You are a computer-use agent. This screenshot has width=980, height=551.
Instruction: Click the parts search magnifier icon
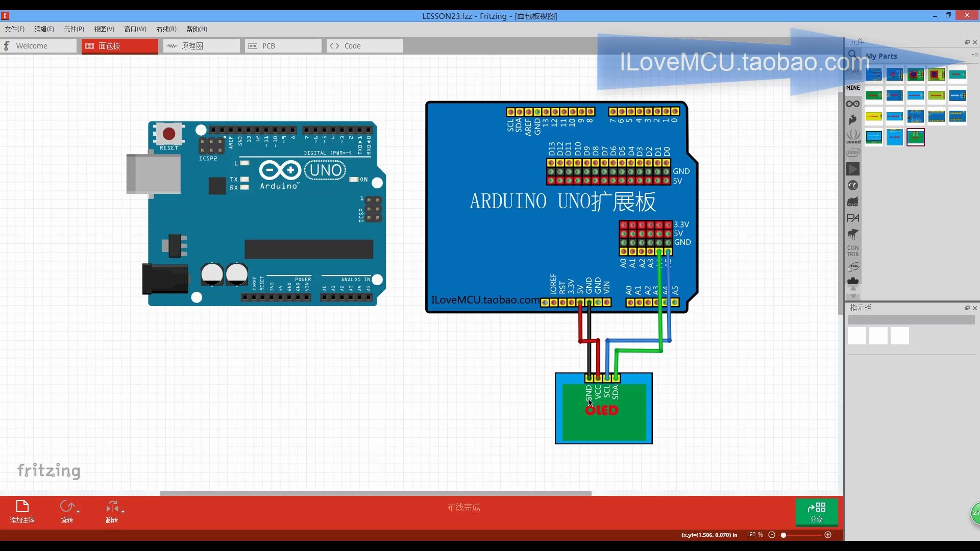coord(853,54)
